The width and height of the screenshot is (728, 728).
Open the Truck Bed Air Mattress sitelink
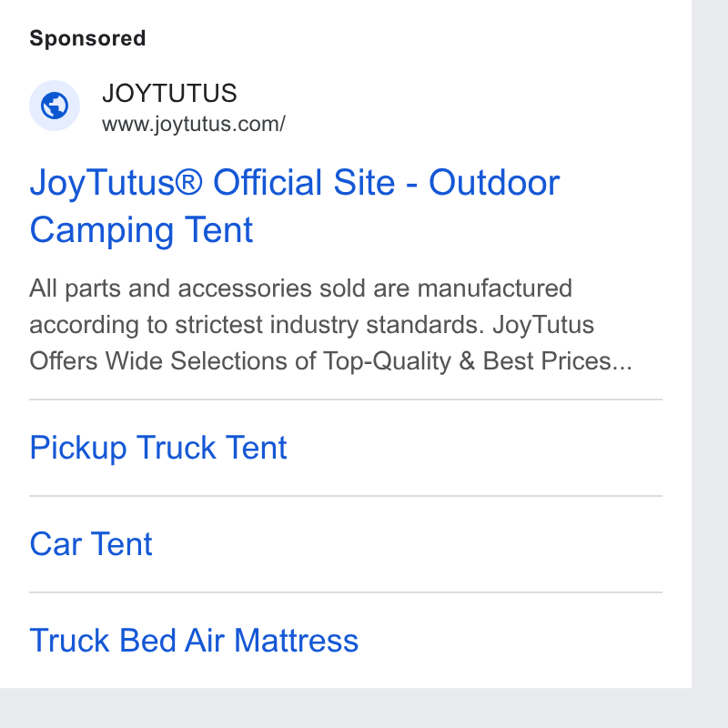click(194, 641)
